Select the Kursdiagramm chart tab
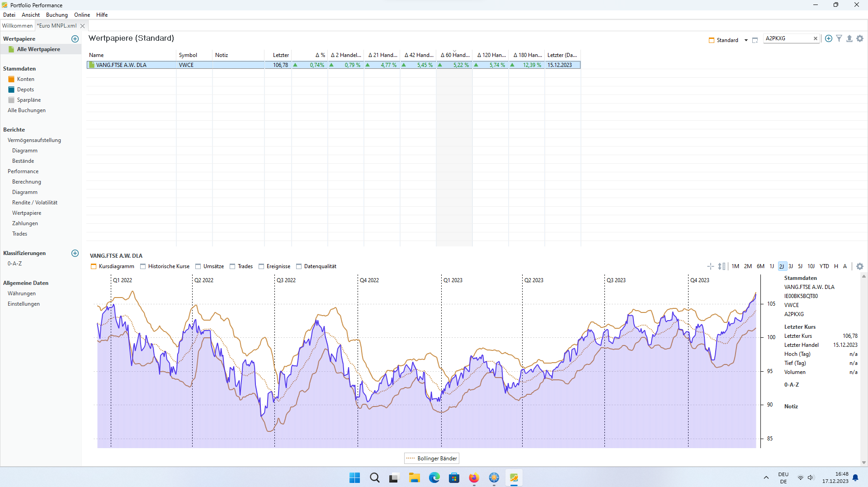868x487 pixels. point(113,266)
